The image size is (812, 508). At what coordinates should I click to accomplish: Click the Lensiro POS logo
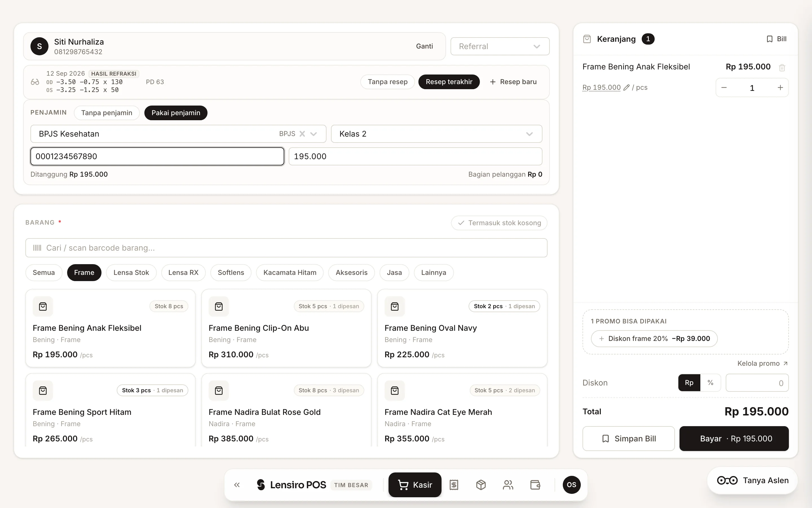point(291,485)
